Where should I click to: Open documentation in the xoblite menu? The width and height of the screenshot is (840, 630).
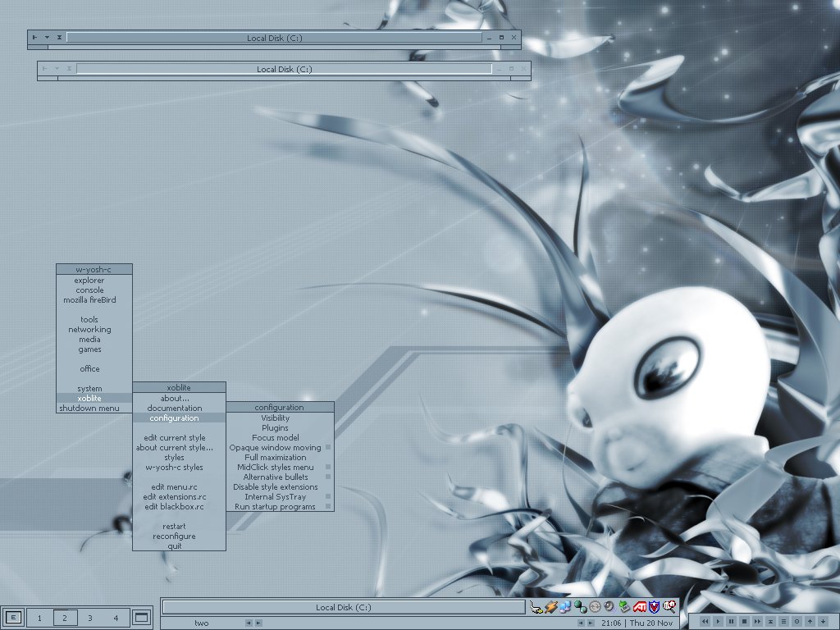[179, 409]
